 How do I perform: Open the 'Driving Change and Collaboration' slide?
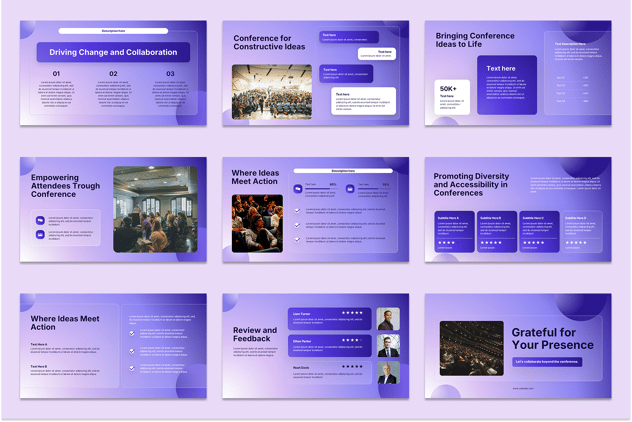tap(113, 52)
